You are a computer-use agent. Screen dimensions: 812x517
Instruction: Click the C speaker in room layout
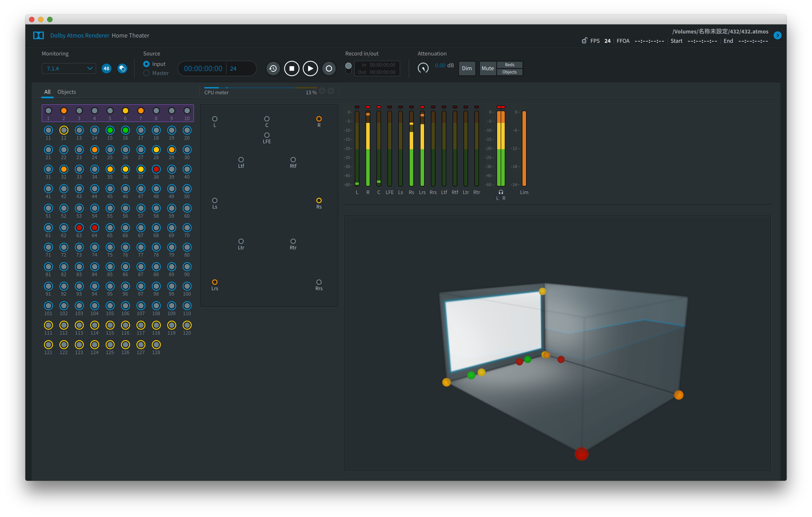click(267, 119)
